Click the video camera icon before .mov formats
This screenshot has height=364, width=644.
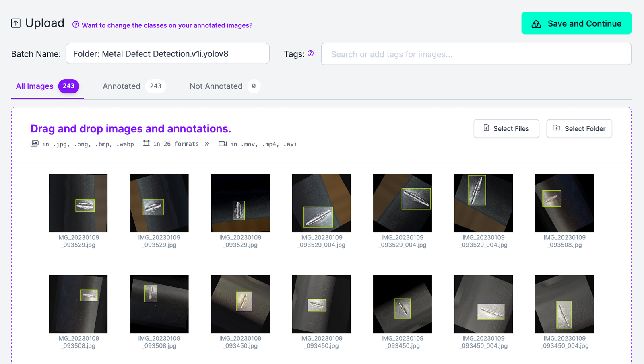point(222,144)
